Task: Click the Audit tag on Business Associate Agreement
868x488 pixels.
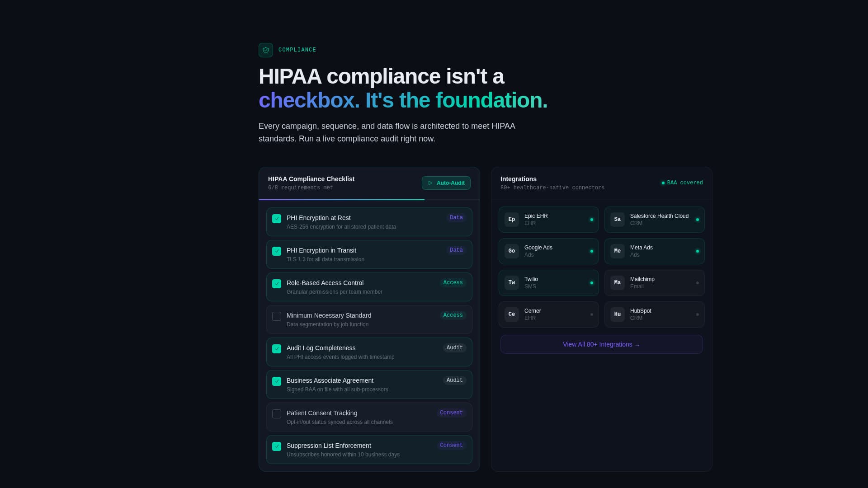Action: [x=454, y=380]
